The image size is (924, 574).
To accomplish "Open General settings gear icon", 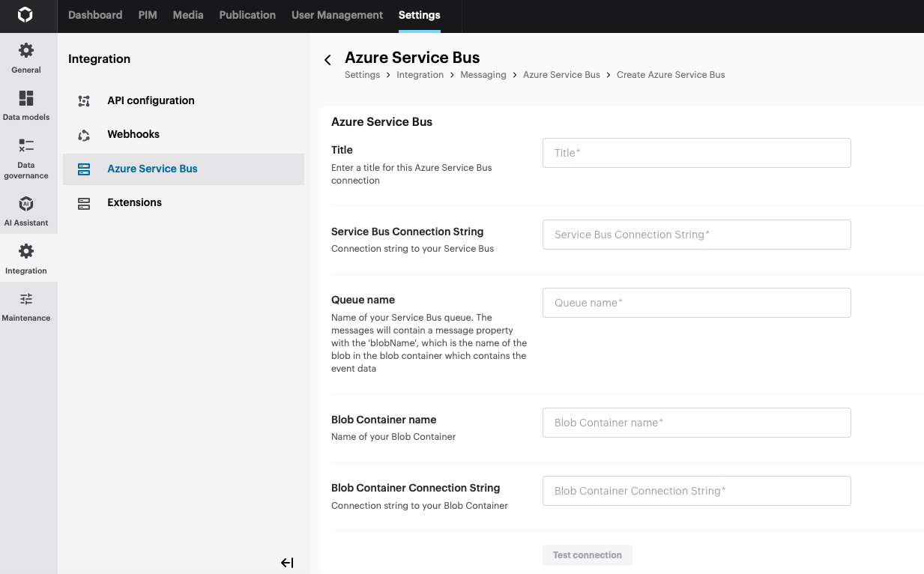I will click(26, 51).
